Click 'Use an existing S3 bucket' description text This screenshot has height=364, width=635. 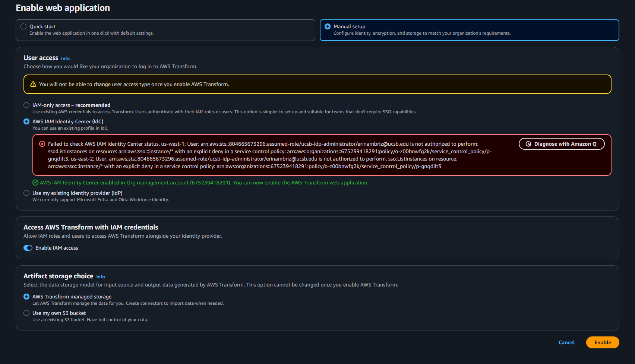[90, 320]
